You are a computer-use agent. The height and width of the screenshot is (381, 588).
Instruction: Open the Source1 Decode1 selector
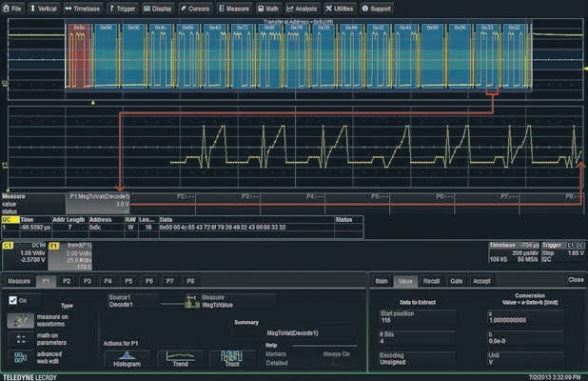point(133,301)
